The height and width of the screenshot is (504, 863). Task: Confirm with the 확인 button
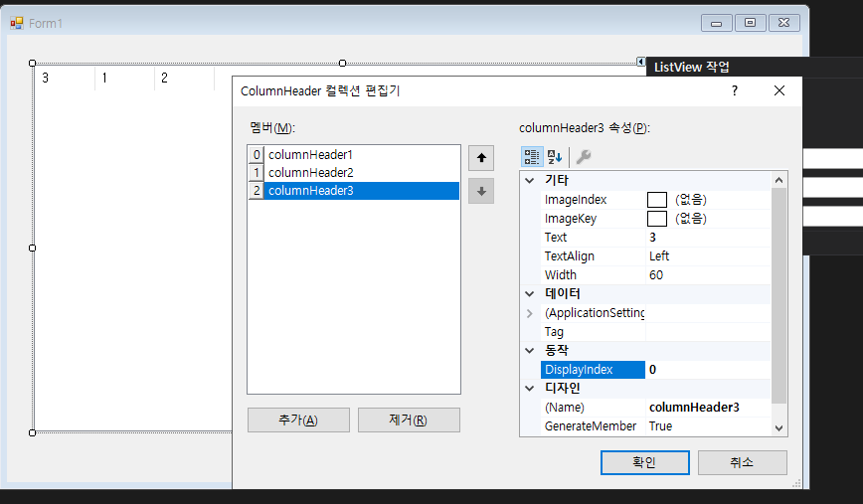[644, 462]
